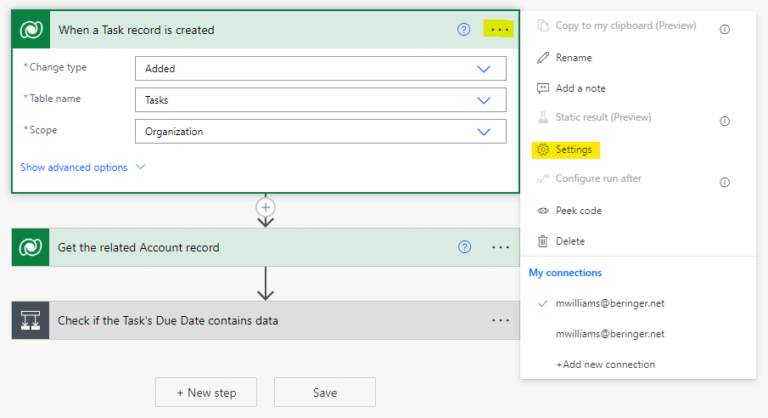
Task: Select Settings from the context menu
Action: click(x=573, y=150)
